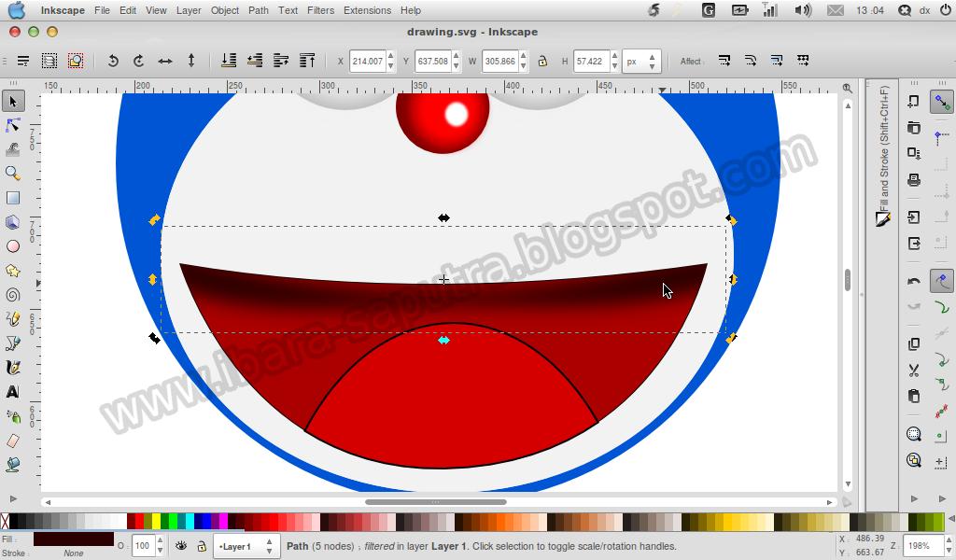956x560 pixels.
Task: Open the Extensions menu
Action: point(368,10)
